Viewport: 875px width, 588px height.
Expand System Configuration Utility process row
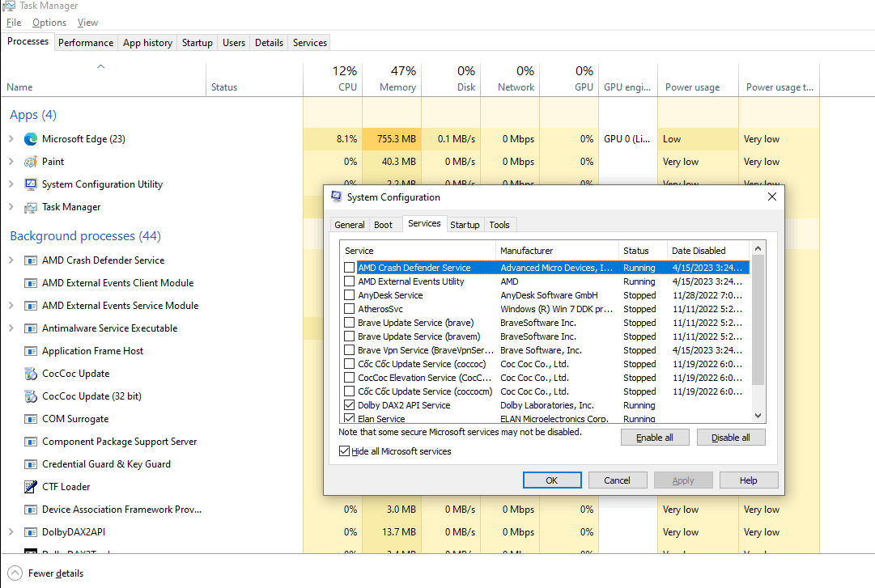pyautogui.click(x=11, y=184)
